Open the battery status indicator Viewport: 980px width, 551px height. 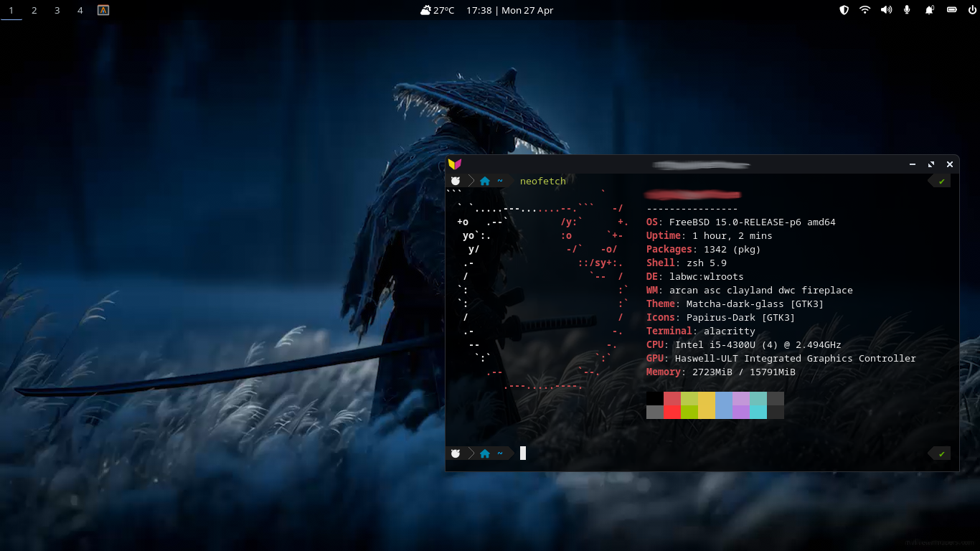point(951,10)
